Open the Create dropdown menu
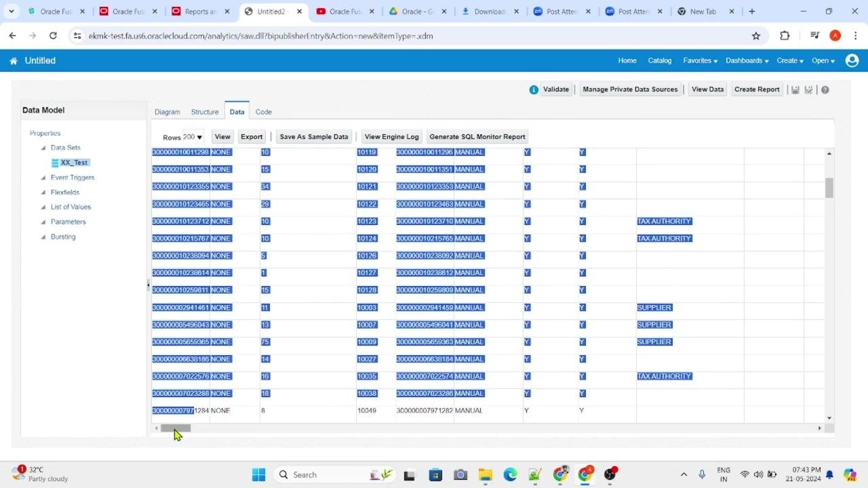The height and width of the screenshot is (488, 868). pos(789,60)
